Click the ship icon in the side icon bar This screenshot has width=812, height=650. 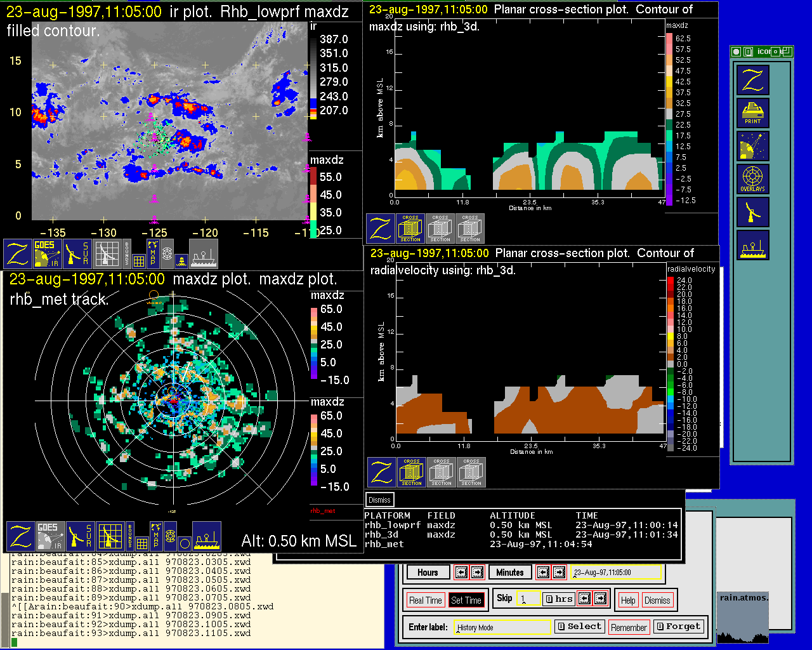coord(752,245)
